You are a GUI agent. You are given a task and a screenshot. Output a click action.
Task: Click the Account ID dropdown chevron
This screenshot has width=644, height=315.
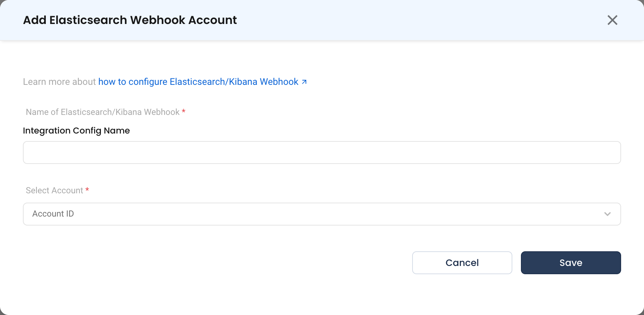607,214
